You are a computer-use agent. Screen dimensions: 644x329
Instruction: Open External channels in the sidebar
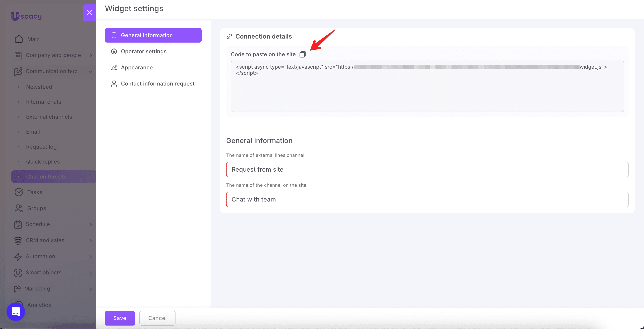click(x=49, y=117)
